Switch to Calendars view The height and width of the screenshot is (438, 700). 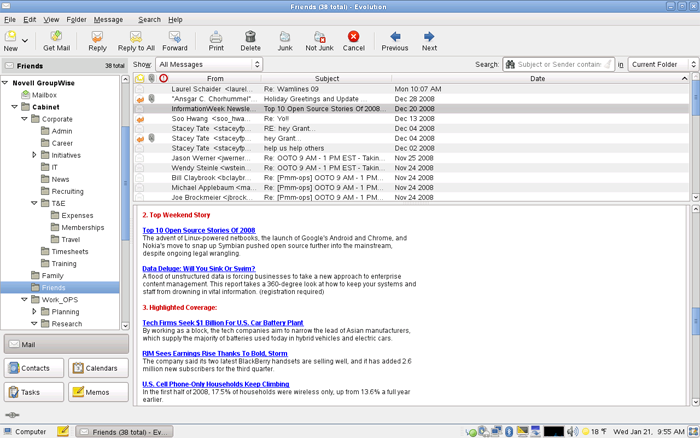tap(98, 368)
